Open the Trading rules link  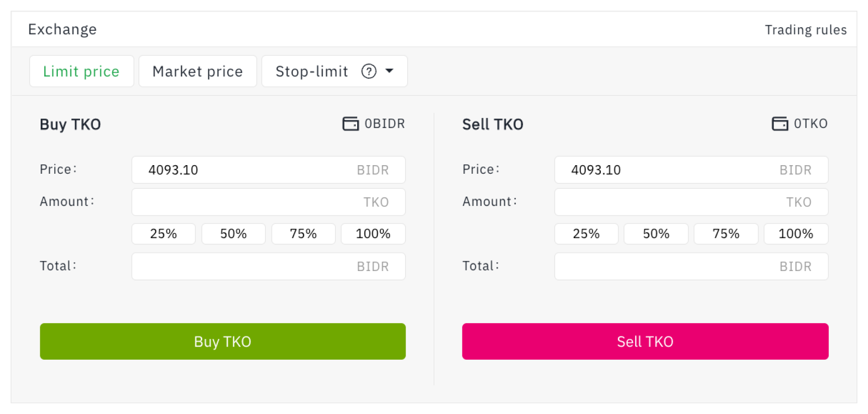click(805, 30)
